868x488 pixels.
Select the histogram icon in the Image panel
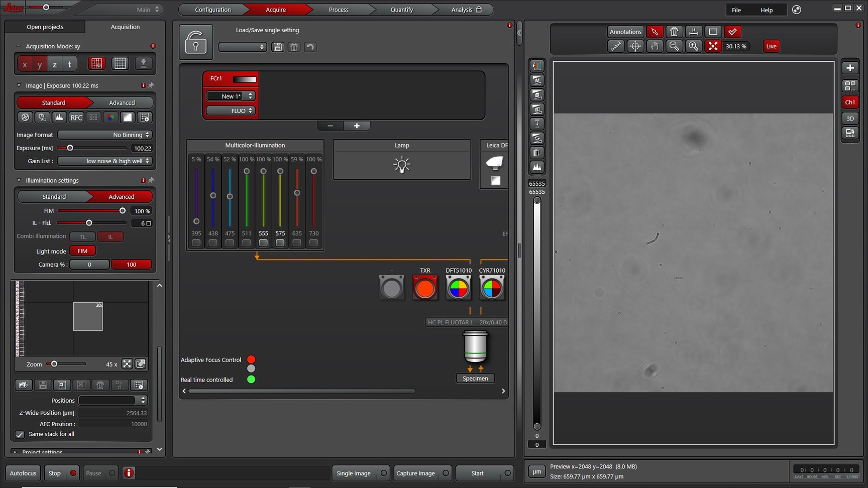[x=59, y=117]
